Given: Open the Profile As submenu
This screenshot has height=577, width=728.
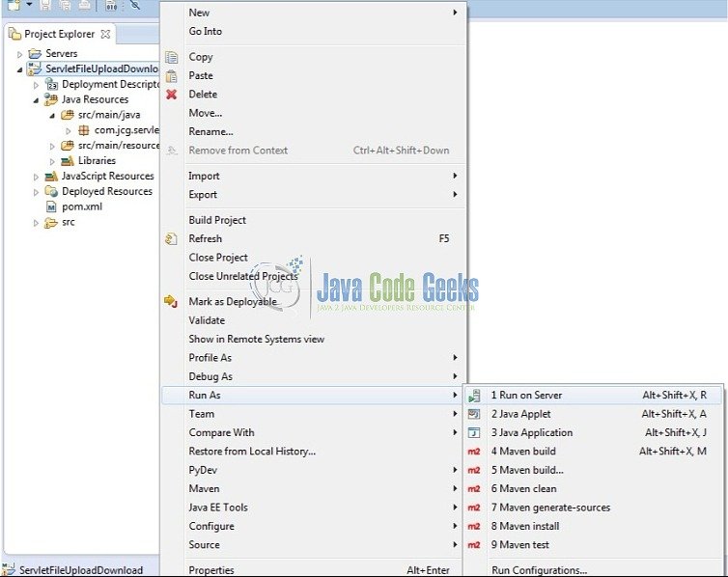Looking at the screenshot, I should point(314,358).
